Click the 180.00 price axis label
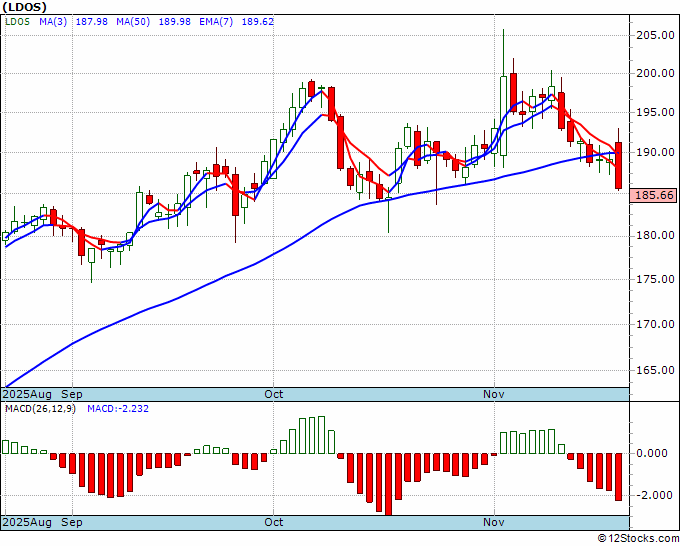Viewport: 680px width, 546px height. 655,235
